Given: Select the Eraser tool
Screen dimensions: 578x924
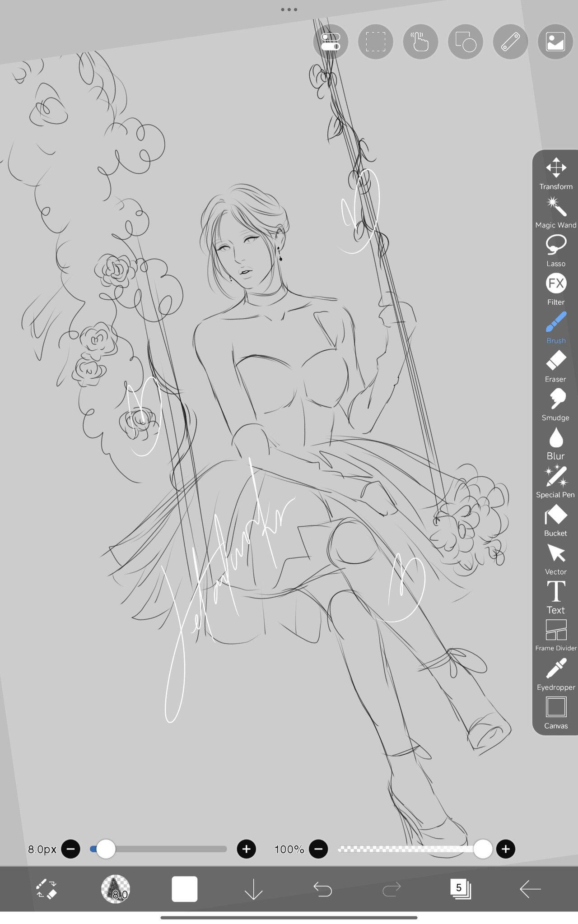Looking at the screenshot, I should 555,367.
